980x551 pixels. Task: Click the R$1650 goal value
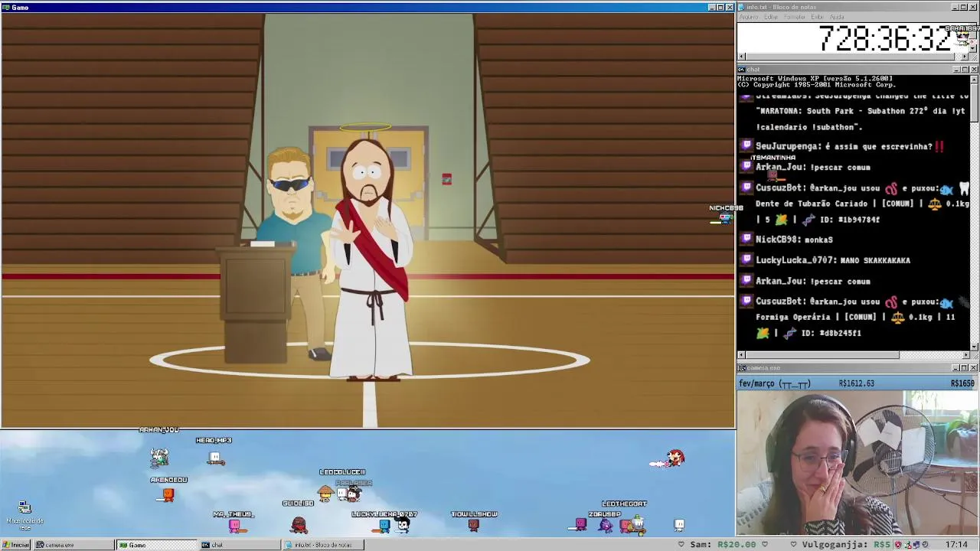pyautogui.click(x=963, y=383)
